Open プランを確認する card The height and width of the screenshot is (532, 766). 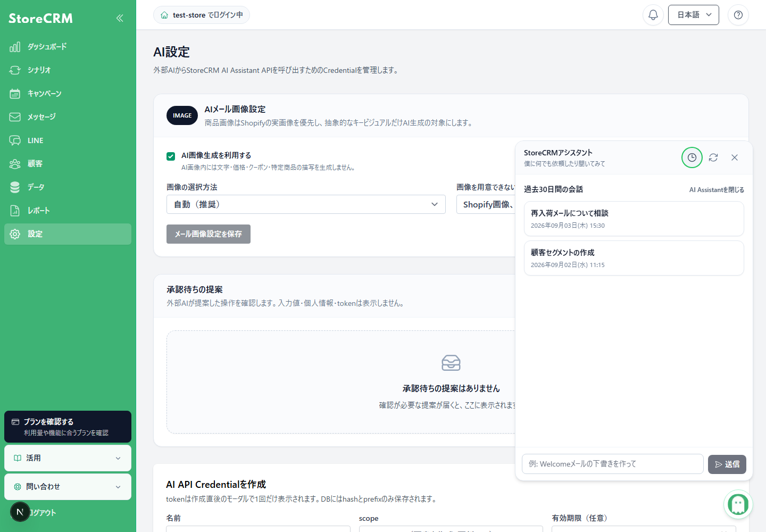(x=68, y=427)
